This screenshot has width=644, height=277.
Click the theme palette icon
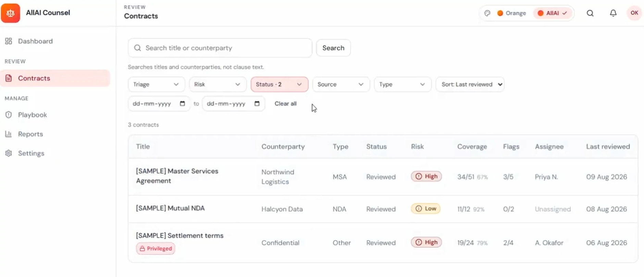[x=487, y=13]
